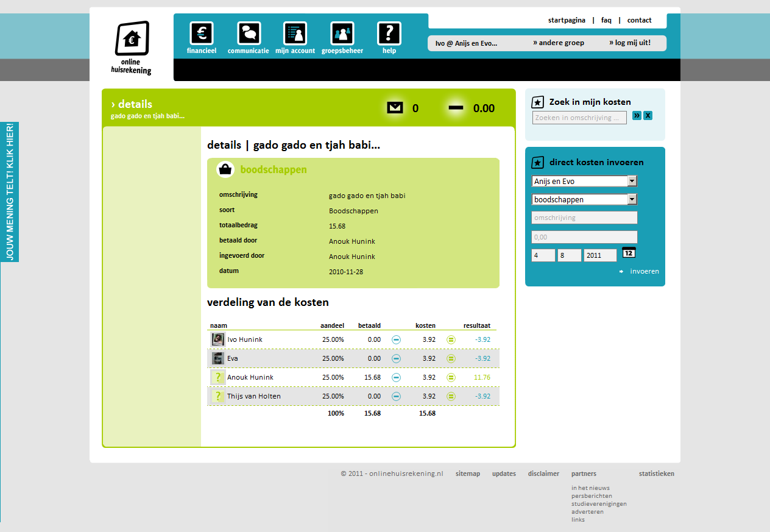Expand the boodschappen category dropdown
770x532 pixels.
pos(632,199)
